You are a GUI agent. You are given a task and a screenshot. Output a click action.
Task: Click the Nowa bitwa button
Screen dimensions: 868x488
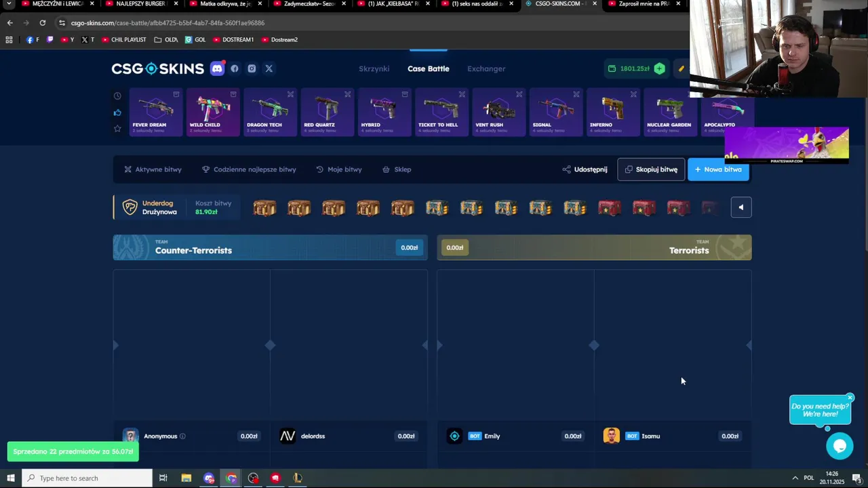coord(718,169)
